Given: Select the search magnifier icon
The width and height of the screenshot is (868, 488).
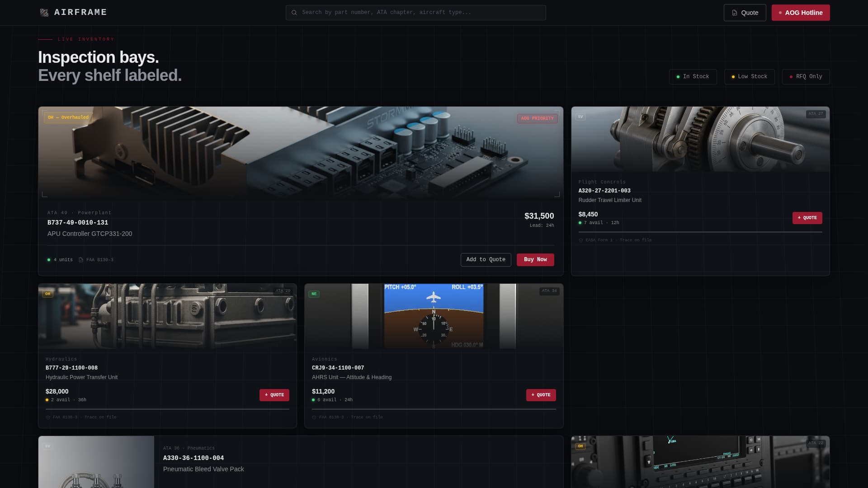Looking at the screenshot, I should 294,12.
